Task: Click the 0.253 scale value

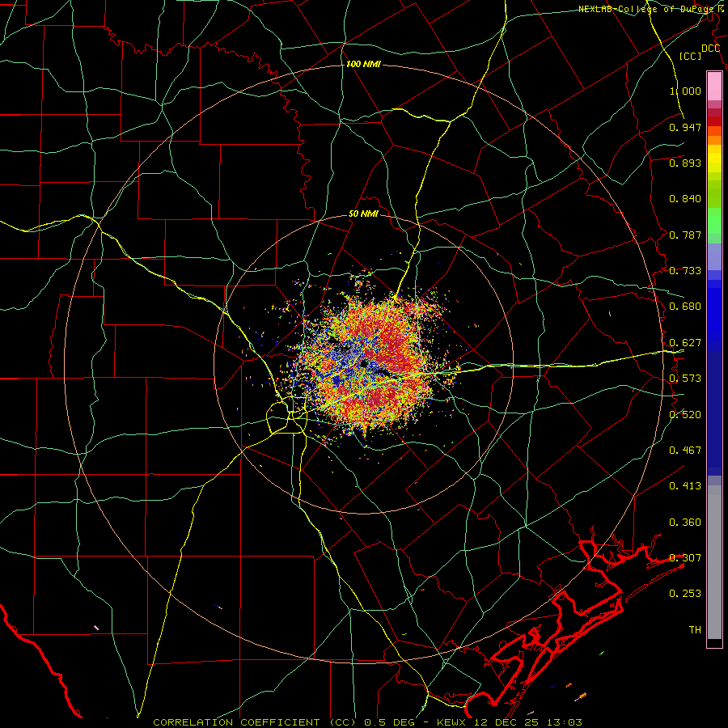Action: pos(685,594)
